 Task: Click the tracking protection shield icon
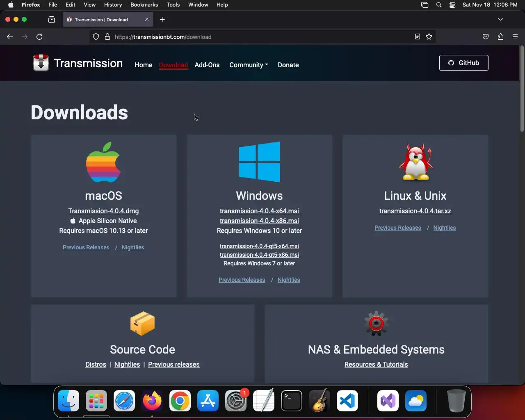[x=96, y=37]
